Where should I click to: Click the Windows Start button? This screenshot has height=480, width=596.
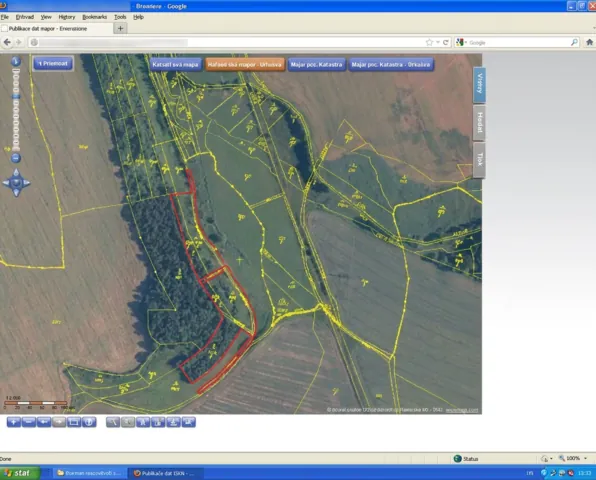click(20, 473)
